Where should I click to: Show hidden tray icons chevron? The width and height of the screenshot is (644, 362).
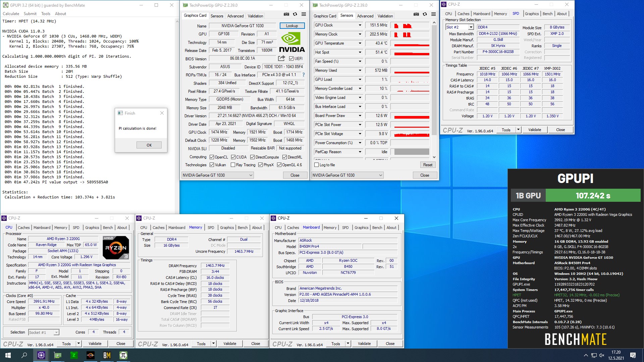point(586,355)
